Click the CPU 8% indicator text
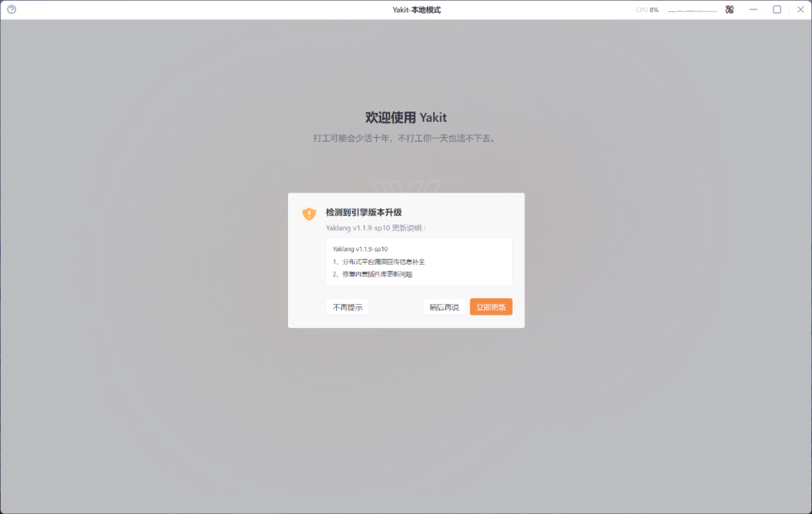812x514 pixels. pos(647,10)
